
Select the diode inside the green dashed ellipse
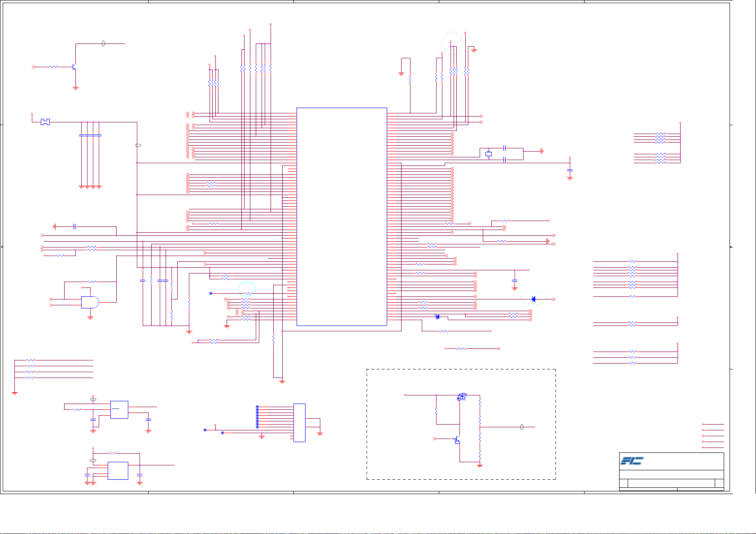click(533, 299)
